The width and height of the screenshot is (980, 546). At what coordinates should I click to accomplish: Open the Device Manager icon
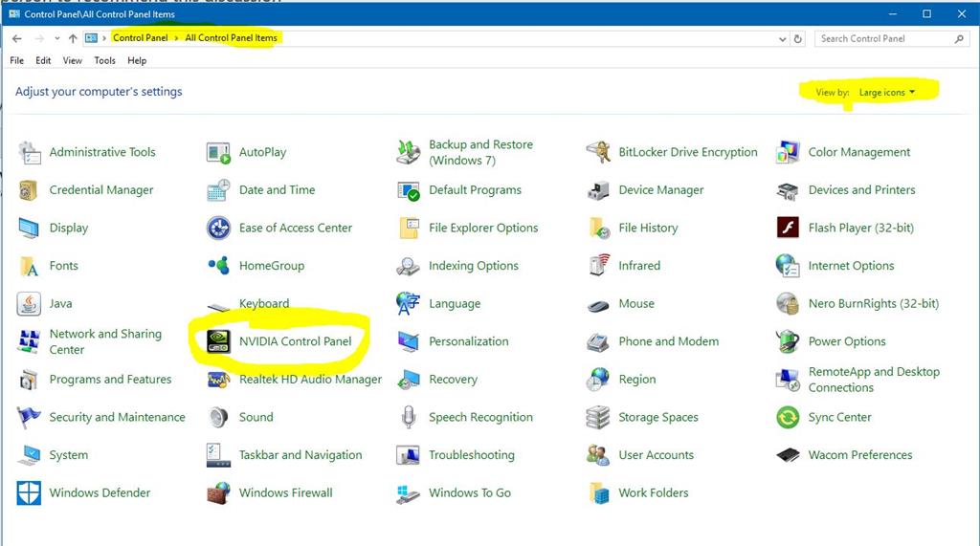point(598,190)
